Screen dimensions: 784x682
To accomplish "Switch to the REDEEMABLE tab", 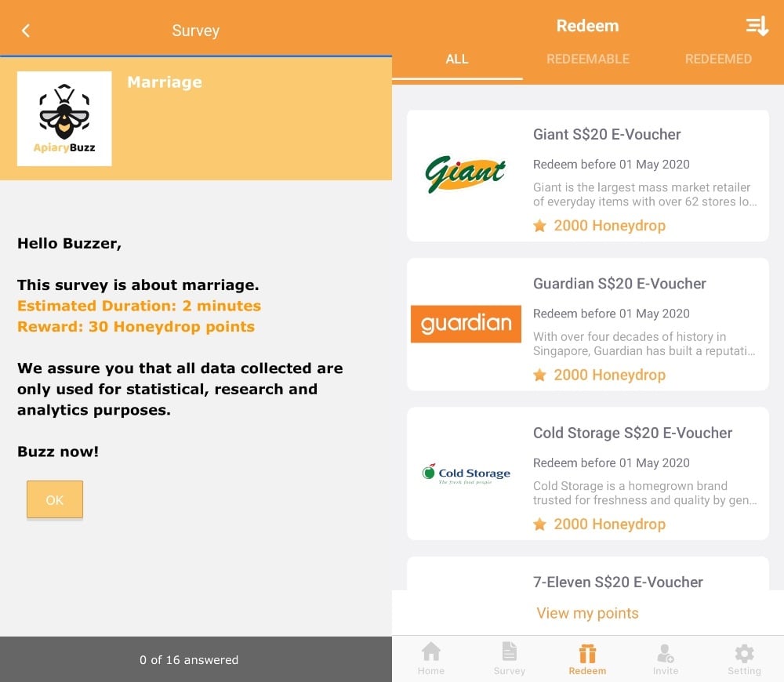I will pyautogui.click(x=588, y=59).
